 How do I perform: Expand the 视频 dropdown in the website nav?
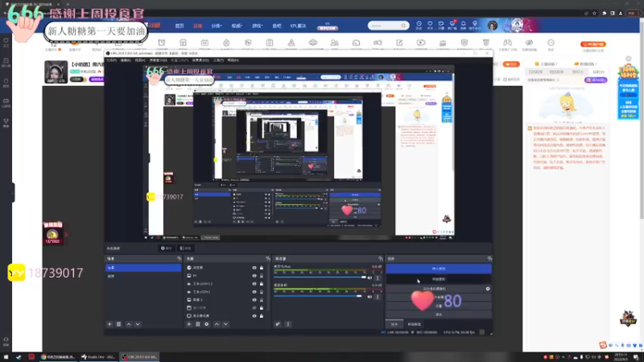pos(237,26)
